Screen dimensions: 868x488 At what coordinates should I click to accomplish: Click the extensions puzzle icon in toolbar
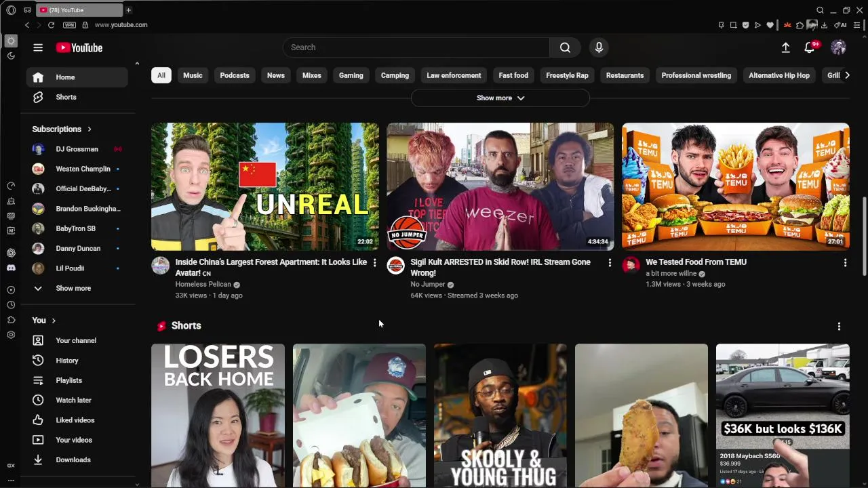800,25
